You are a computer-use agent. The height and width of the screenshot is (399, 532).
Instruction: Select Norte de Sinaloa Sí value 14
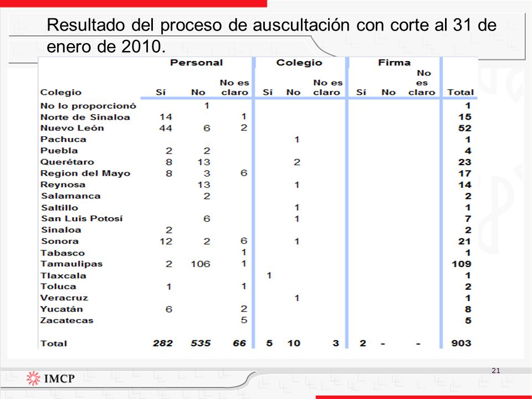[166, 117]
